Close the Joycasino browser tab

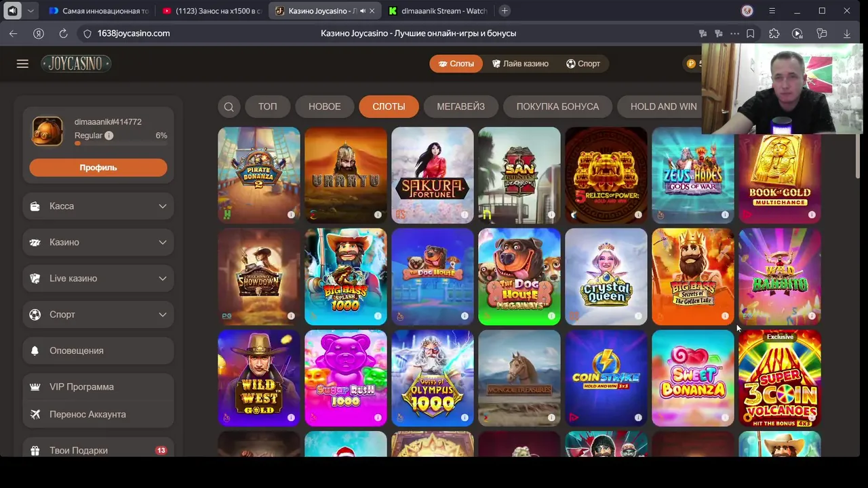(x=372, y=11)
